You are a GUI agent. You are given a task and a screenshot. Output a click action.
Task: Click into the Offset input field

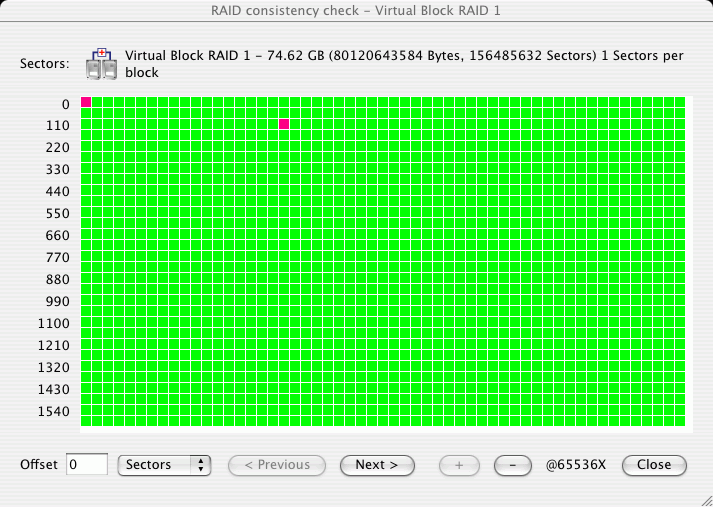click(87, 464)
